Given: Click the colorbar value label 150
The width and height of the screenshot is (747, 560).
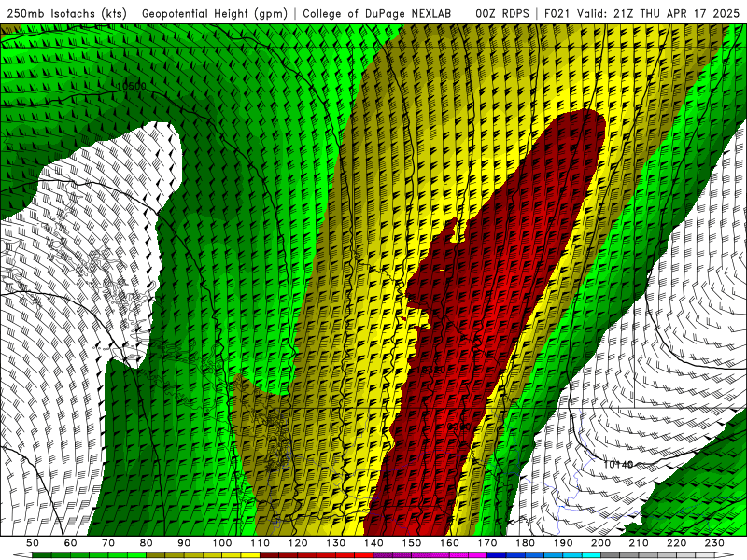Looking at the screenshot, I should point(412,543).
